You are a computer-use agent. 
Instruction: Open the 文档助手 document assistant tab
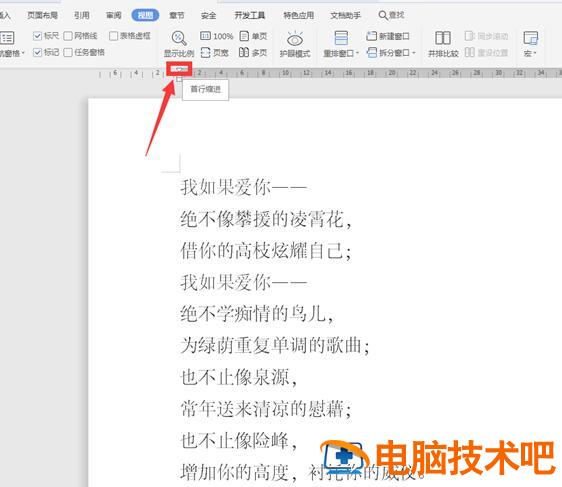pos(346,15)
